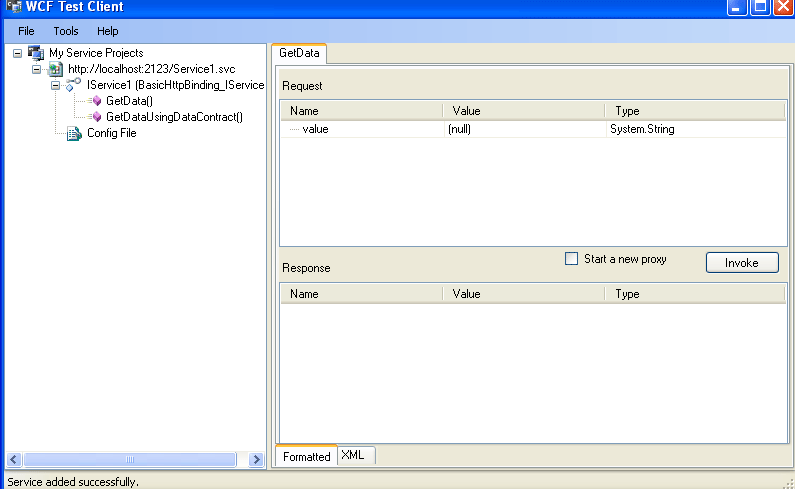Viewport: 795px width, 489px height.
Task: Click the GetDataUsingDataContract() operation icon
Action: (95, 117)
